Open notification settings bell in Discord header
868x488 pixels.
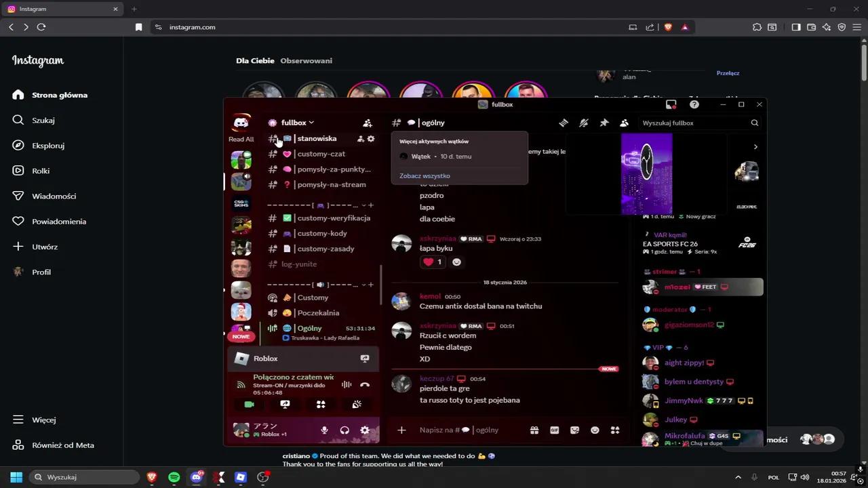583,123
